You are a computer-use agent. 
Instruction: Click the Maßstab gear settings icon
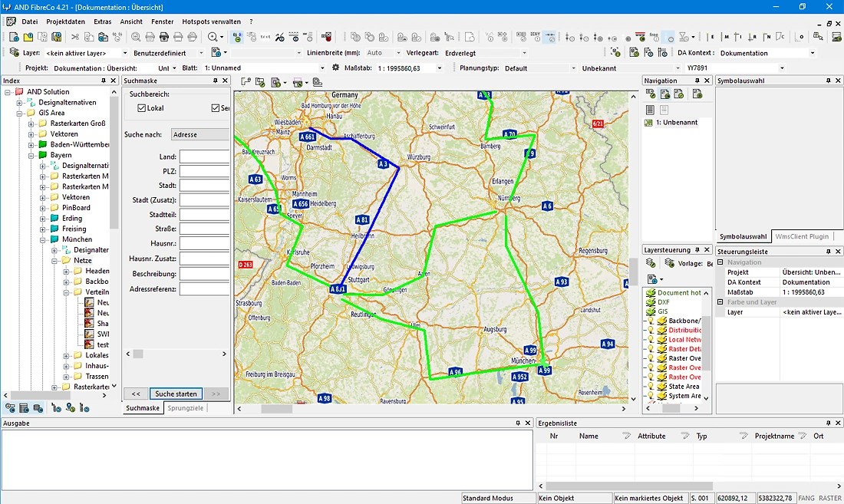[x=335, y=68]
